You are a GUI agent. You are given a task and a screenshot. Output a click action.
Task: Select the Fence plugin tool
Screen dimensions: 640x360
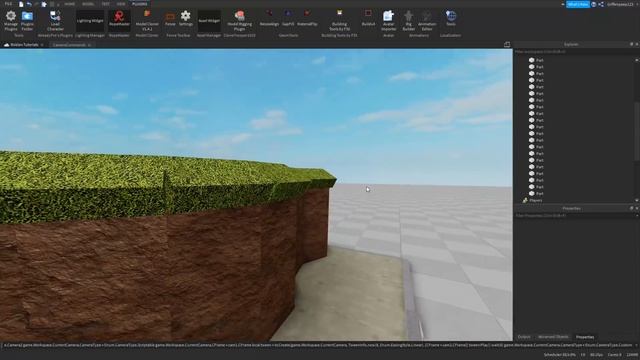(x=170, y=19)
